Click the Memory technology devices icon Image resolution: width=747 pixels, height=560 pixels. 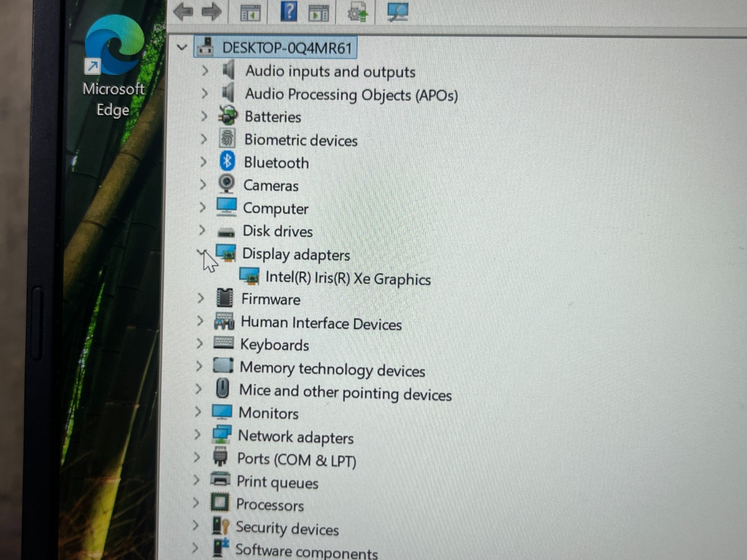pyautogui.click(x=223, y=365)
